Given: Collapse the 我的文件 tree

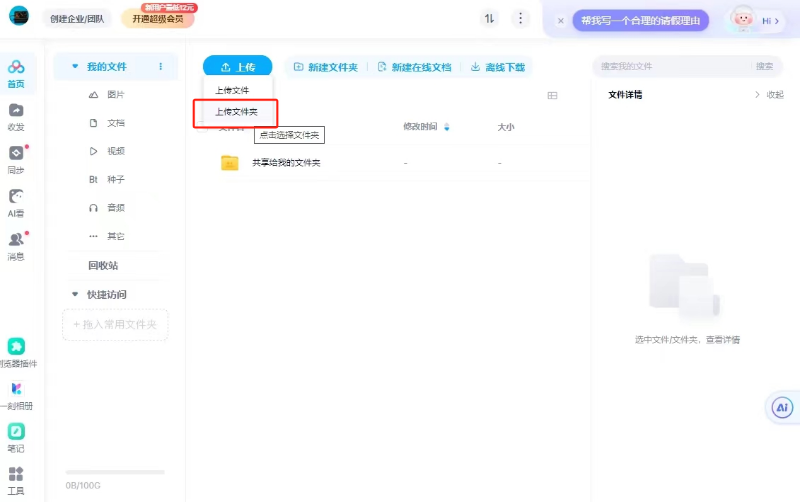Looking at the screenshot, I should [x=75, y=67].
